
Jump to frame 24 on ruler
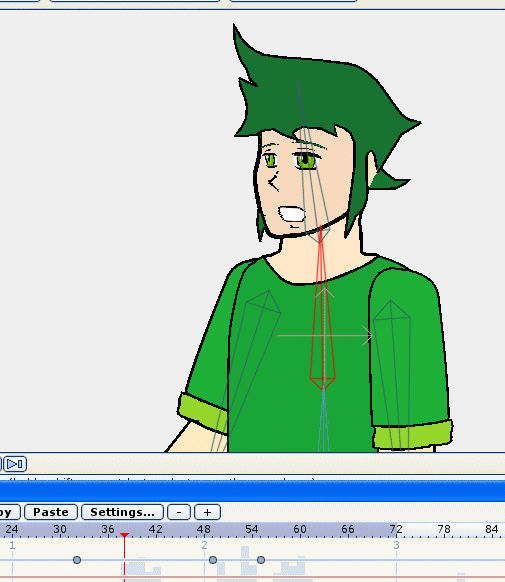(x=12, y=529)
